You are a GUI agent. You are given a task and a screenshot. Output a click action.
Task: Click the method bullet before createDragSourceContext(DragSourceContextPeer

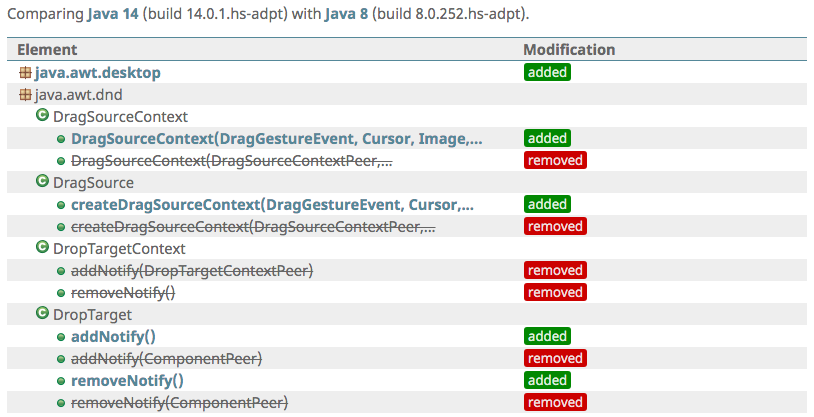(x=61, y=227)
